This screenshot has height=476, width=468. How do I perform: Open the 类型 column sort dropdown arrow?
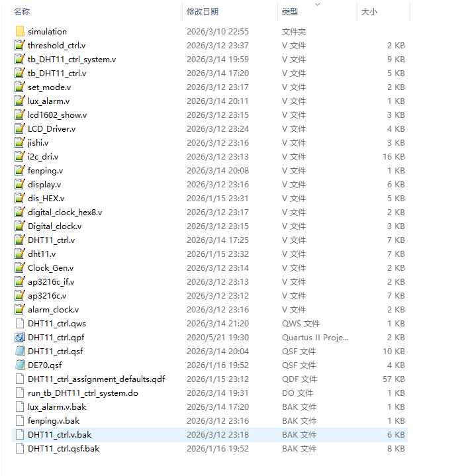click(x=318, y=5)
